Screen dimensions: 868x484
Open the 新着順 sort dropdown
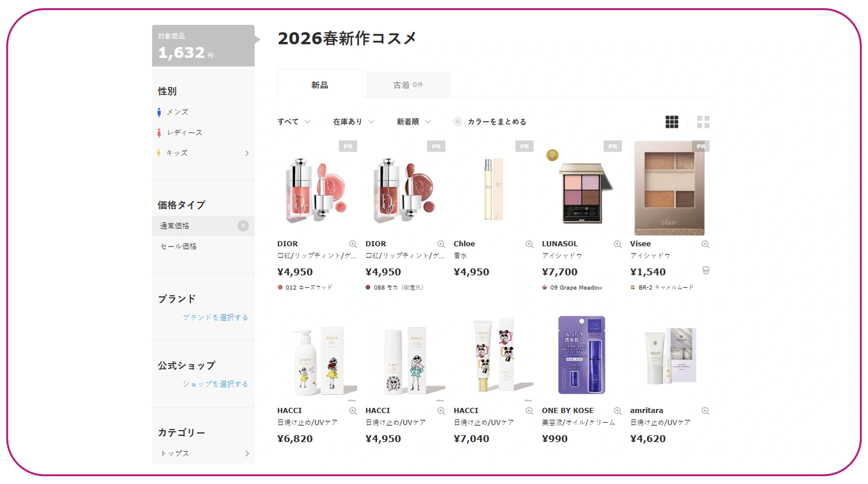414,122
